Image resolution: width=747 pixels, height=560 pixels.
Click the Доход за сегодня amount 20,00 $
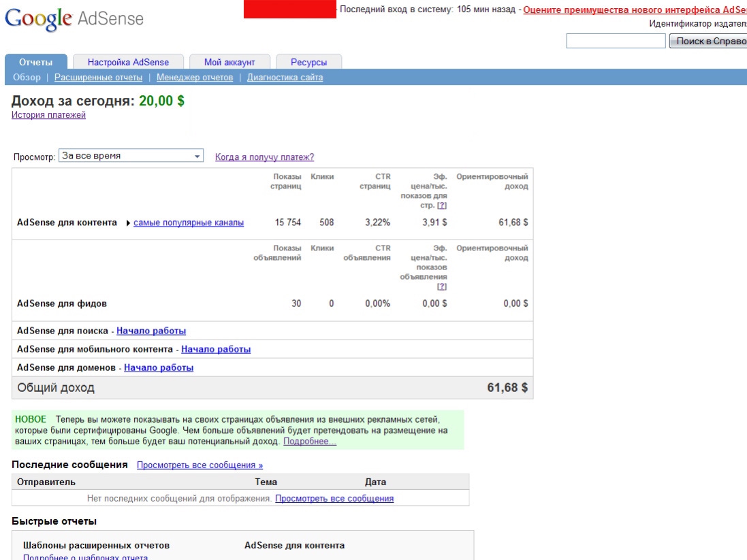point(161,101)
